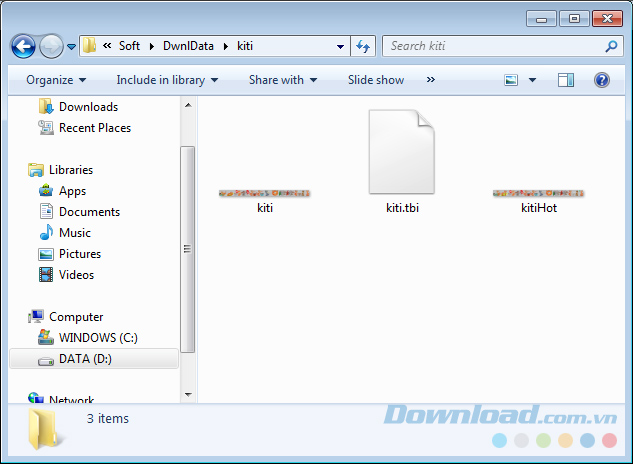Click the Search kiti input field

[493, 46]
